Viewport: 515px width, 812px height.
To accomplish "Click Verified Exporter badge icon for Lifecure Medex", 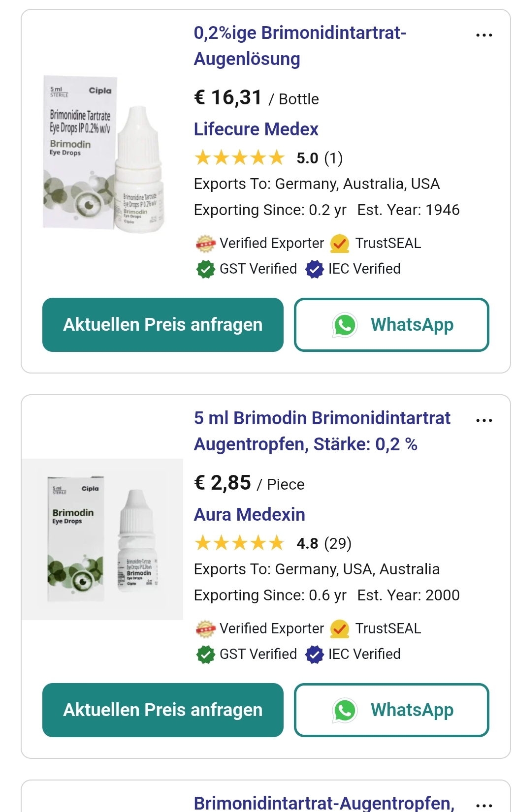I will click(205, 243).
